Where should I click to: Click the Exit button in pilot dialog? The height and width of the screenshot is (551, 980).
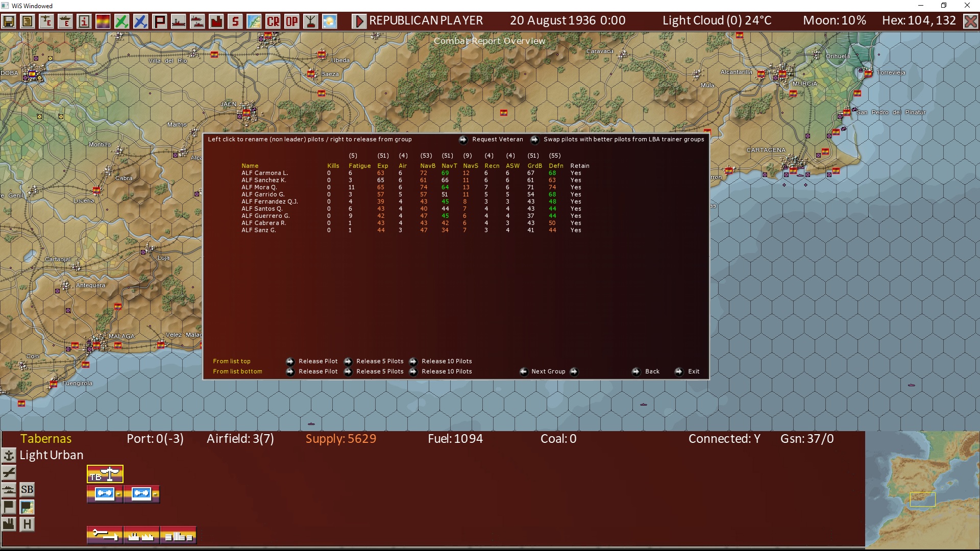point(679,372)
